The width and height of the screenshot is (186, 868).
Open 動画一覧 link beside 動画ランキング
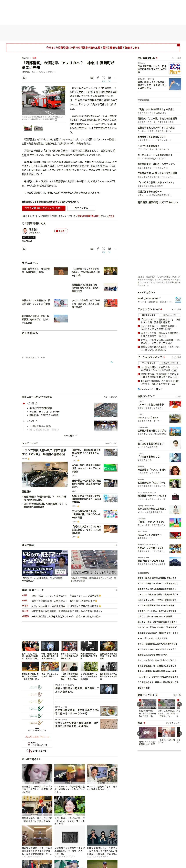click(177, 695)
